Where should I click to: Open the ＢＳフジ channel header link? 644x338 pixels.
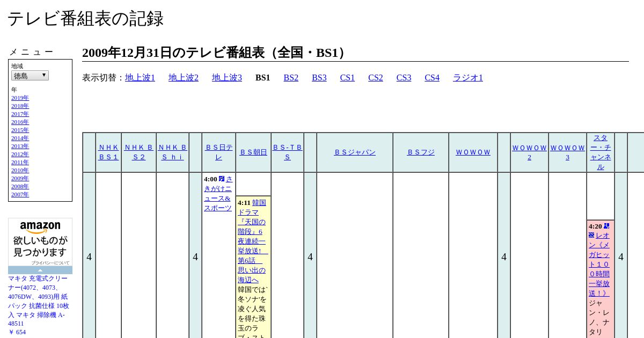coord(421,152)
